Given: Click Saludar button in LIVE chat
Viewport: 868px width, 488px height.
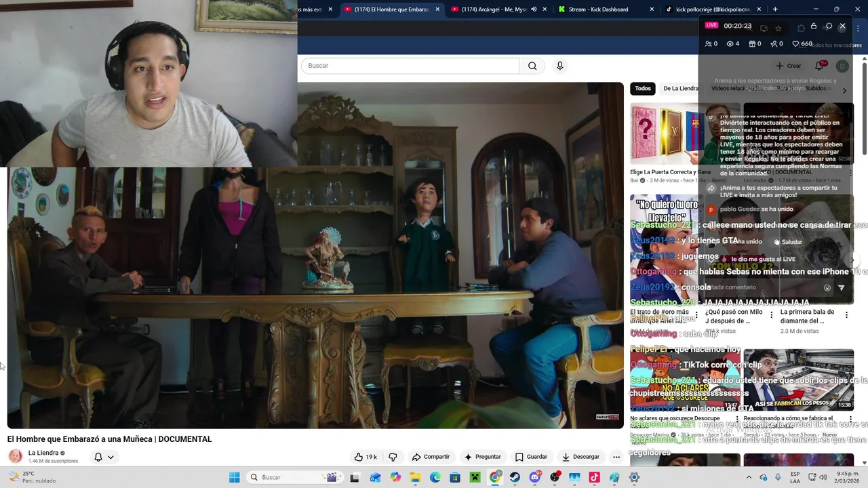Looking at the screenshot, I should [787, 242].
